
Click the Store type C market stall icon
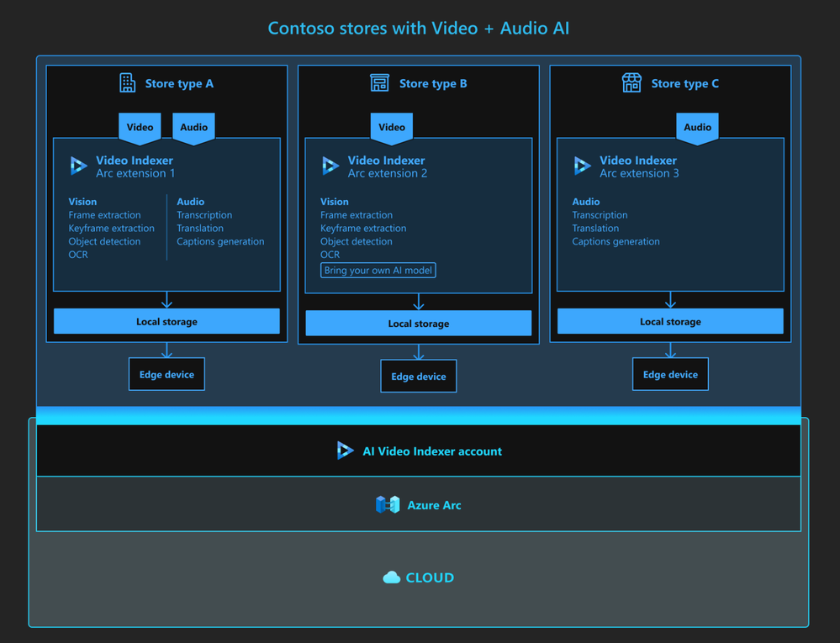631,83
